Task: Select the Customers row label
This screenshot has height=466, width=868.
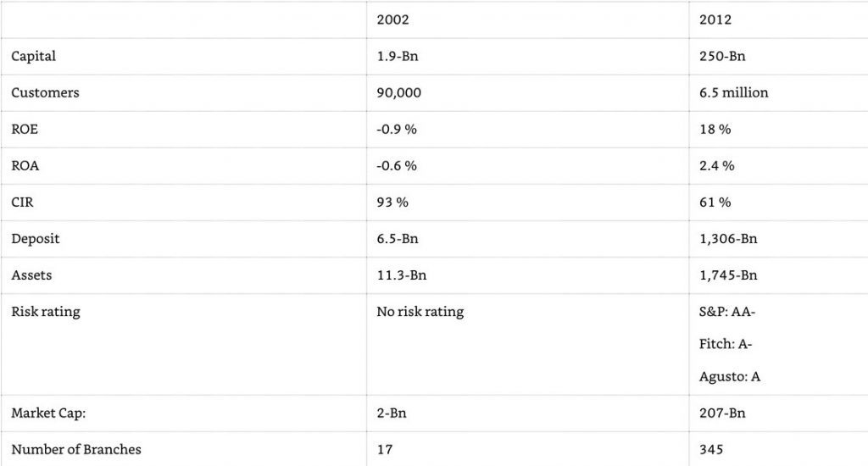Action: pyautogui.click(x=45, y=92)
